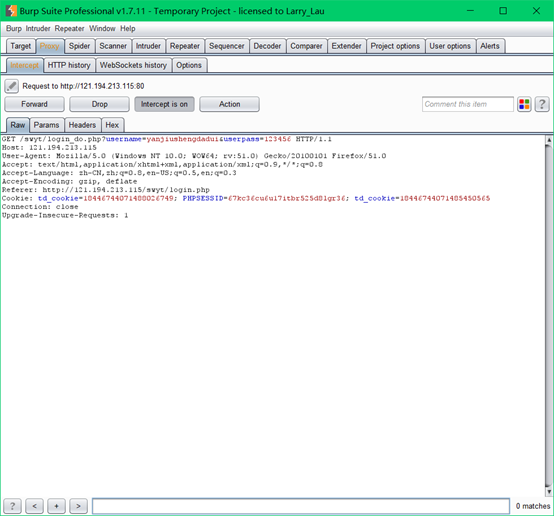Click the plus search options button
This screenshot has width=554, height=516.
(56, 506)
